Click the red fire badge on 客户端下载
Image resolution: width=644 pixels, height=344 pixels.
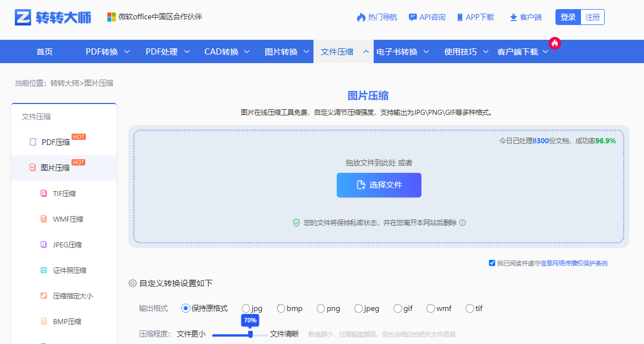(x=555, y=43)
